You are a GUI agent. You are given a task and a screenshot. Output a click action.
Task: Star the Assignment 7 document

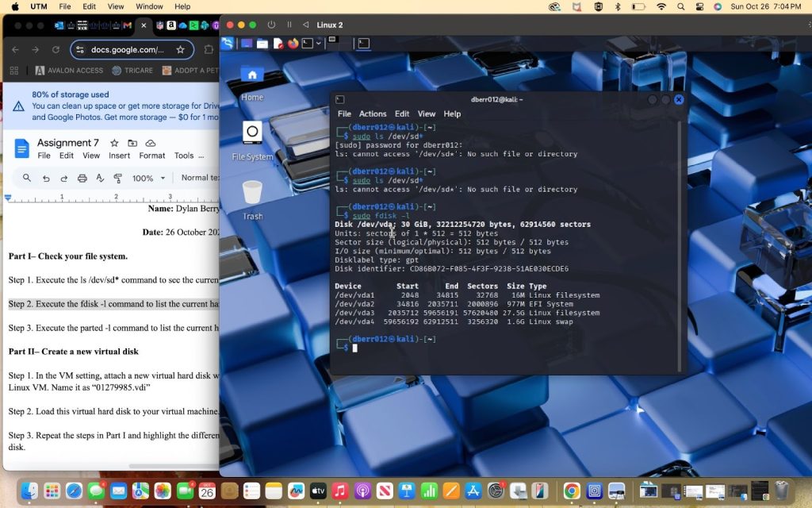(x=114, y=143)
